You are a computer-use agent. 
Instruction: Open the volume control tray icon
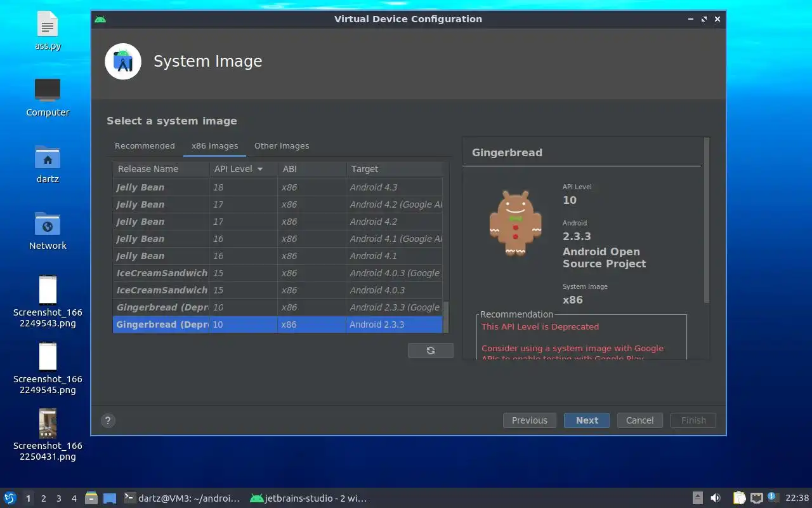pos(716,498)
